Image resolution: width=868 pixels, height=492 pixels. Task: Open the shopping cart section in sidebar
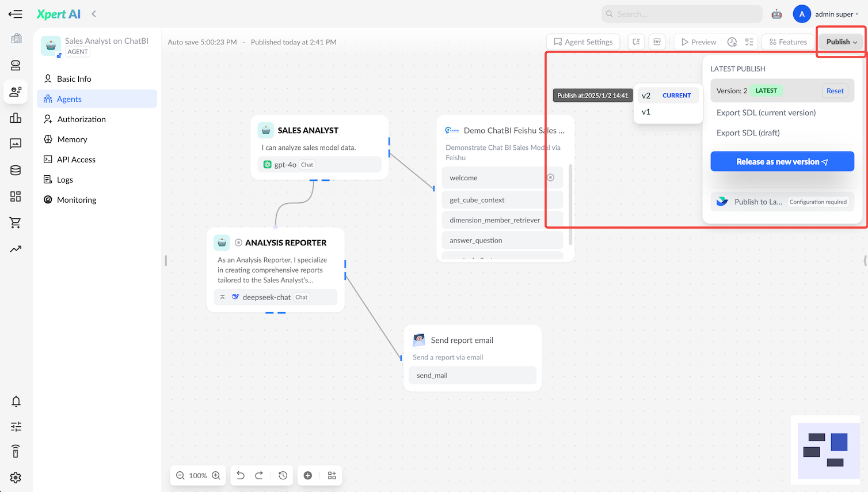click(16, 223)
